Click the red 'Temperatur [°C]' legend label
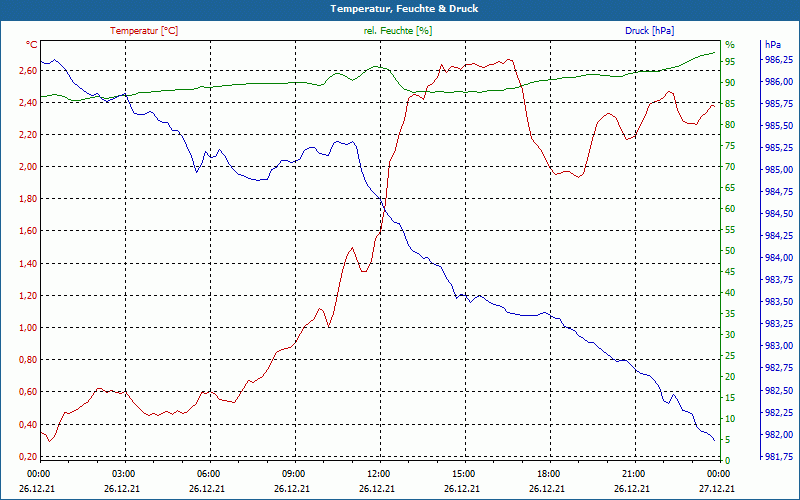Image resolution: width=800 pixels, height=500 pixels. 144,31
